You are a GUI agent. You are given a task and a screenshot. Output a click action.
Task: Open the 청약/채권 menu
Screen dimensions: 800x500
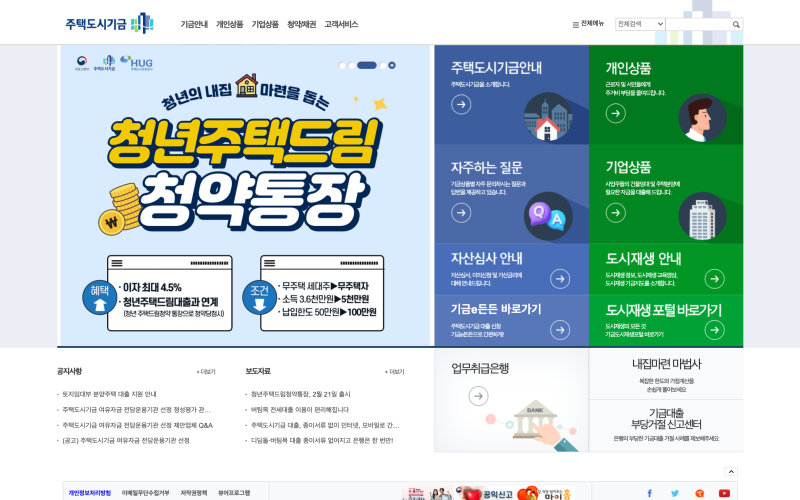(x=302, y=24)
